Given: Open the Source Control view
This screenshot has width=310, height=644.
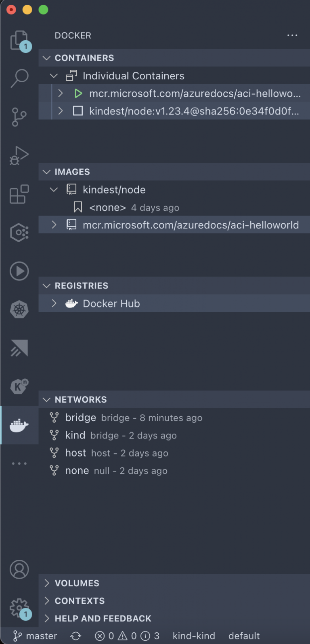Looking at the screenshot, I should 19,117.
